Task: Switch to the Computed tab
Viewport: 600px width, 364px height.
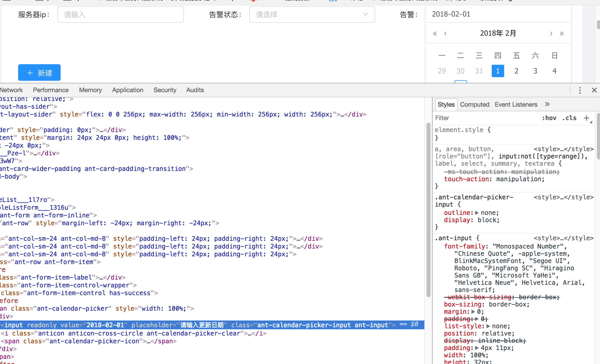Action: tap(474, 105)
